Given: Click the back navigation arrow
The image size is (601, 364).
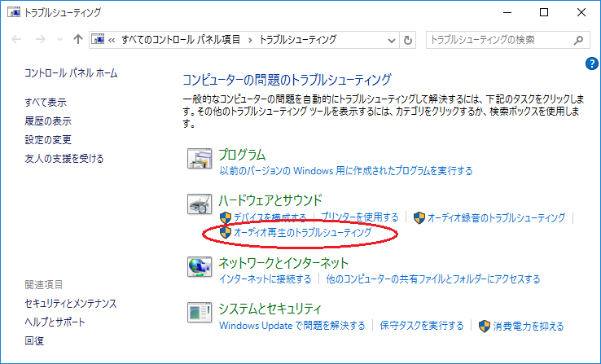Looking at the screenshot, I should (x=16, y=39).
